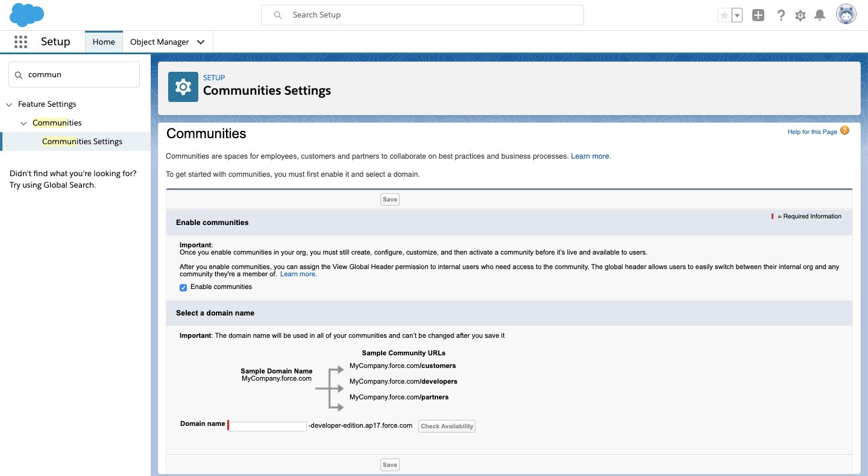Open the Help for this Page link
This screenshot has height=476, width=868.
[812, 132]
